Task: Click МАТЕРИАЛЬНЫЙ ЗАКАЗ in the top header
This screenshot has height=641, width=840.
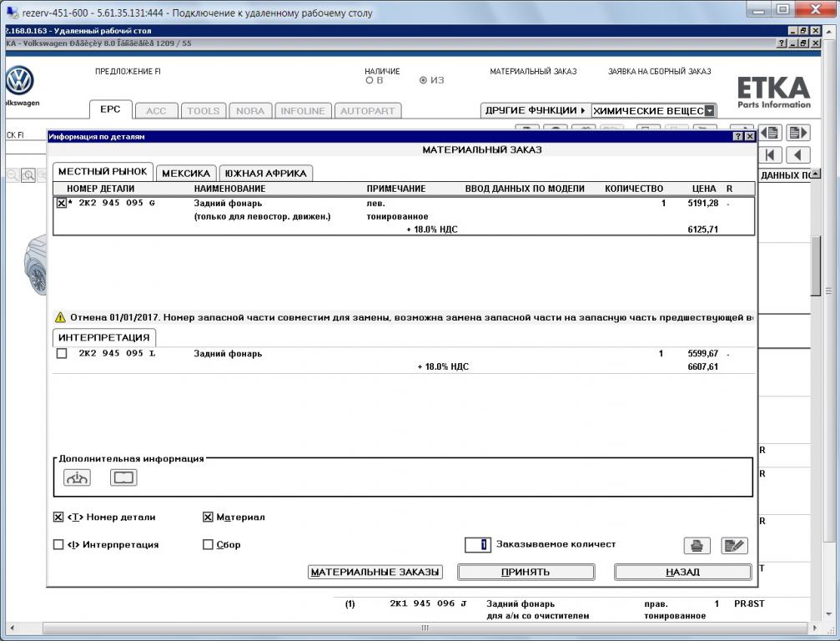Action: pos(533,71)
